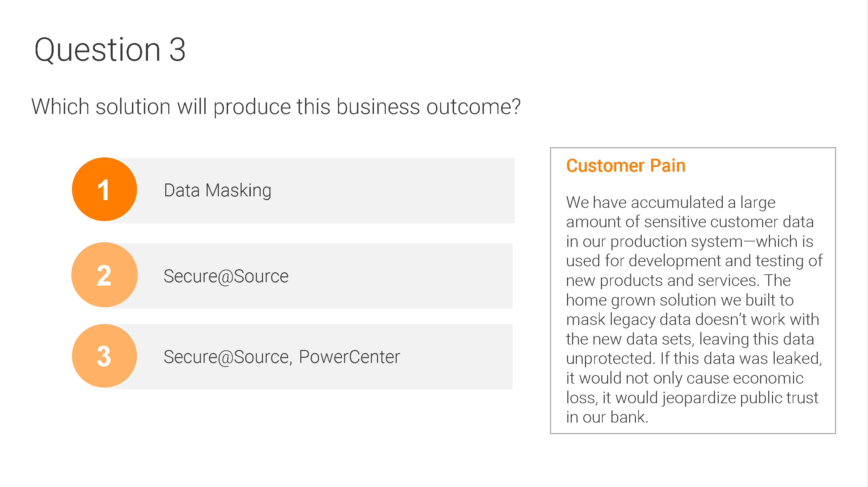
Task: Click the Which solution question text
Action: coord(276,107)
